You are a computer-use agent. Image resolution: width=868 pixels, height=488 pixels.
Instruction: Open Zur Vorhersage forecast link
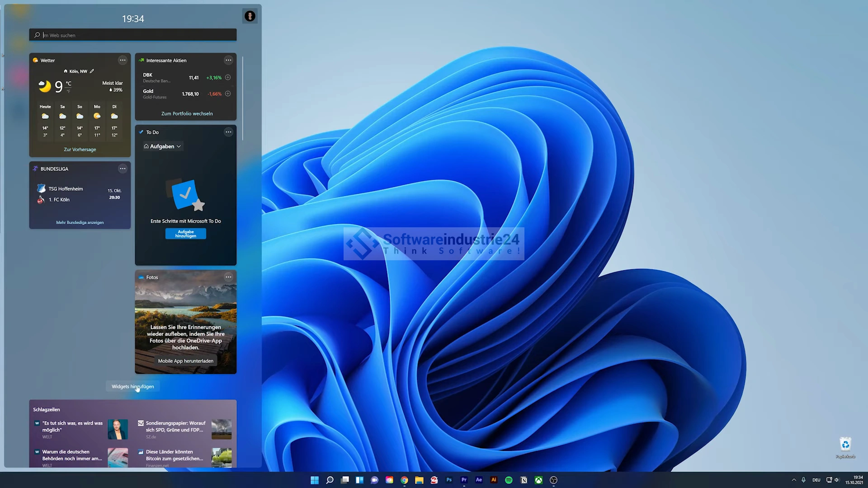(x=80, y=150)
